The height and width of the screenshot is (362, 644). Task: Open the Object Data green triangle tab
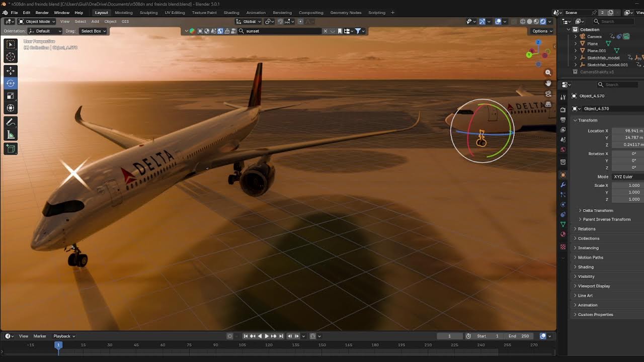click(563, 224)
